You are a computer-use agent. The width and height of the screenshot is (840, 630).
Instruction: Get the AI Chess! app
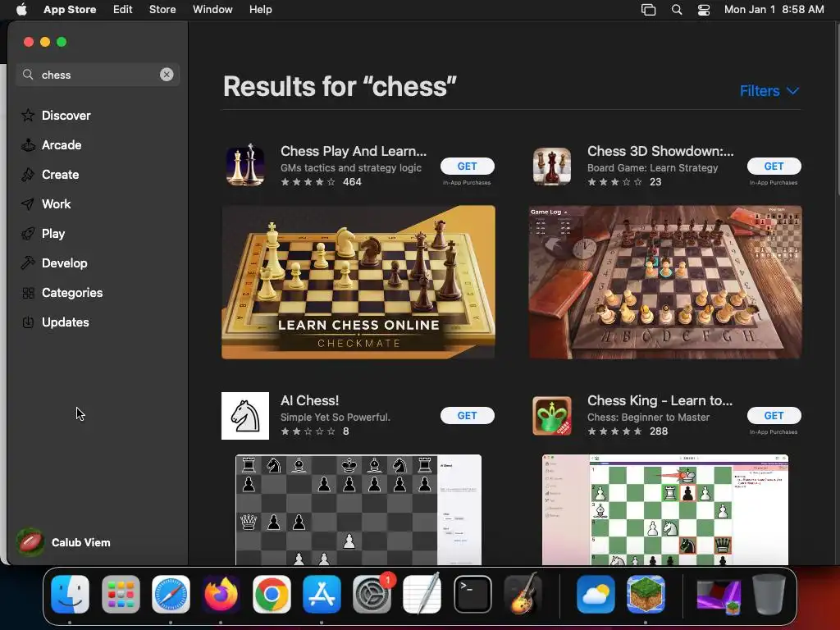467,416
